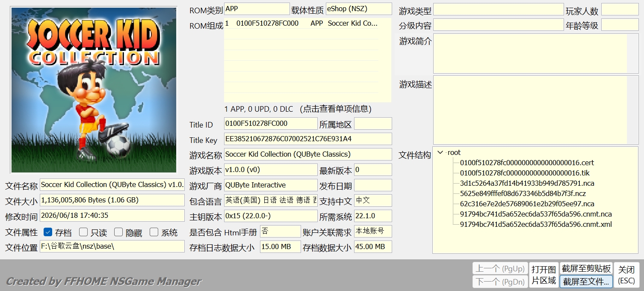Click the Title Key field
Image resolution: width=644 pixels, height=291 pixels.
[308, 139]
